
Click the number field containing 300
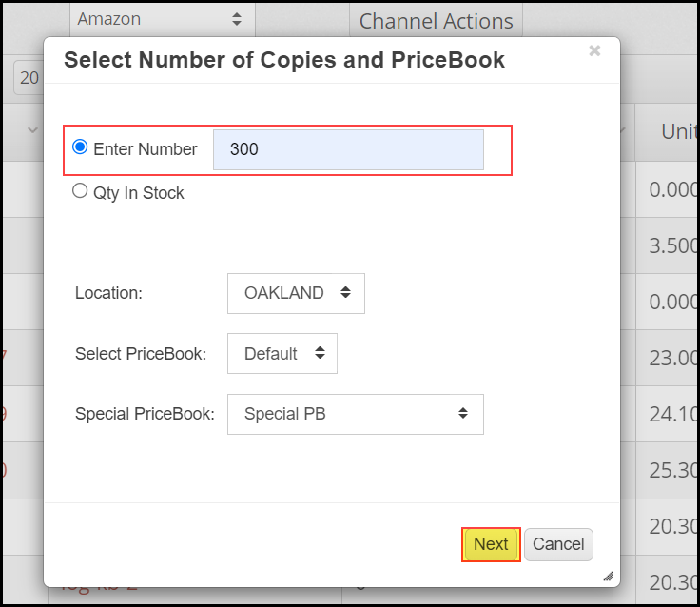click(348, 149)
